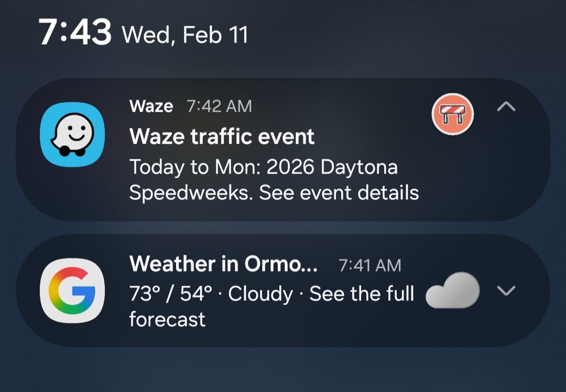
Task: Expand the Google weather notification
Action: coord(506,290)
